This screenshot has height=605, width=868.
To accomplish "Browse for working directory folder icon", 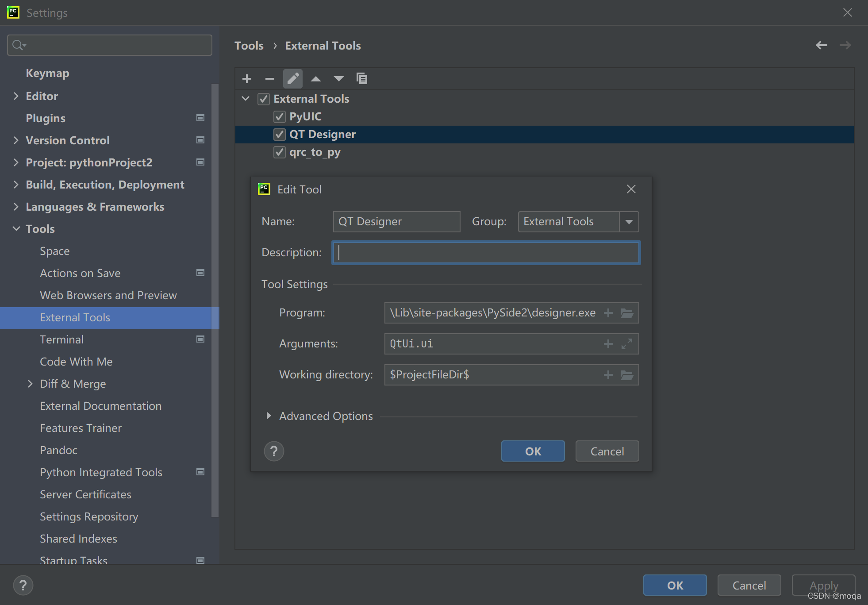I will 627,375.
